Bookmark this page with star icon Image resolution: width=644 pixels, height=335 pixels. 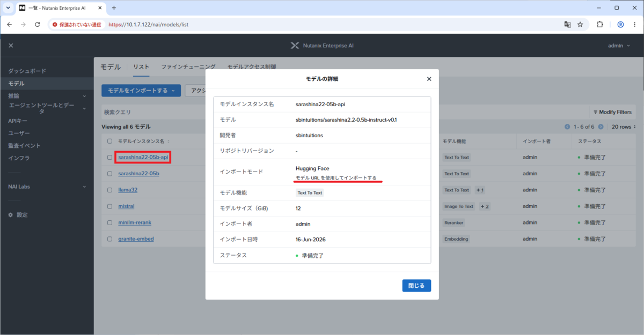click(580, 25)
